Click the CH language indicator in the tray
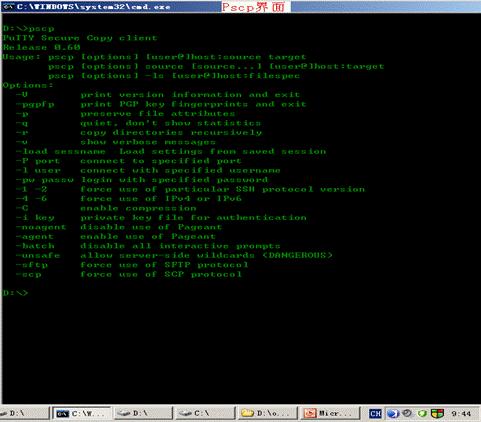481x422 pixels. (x=375, y=414)
